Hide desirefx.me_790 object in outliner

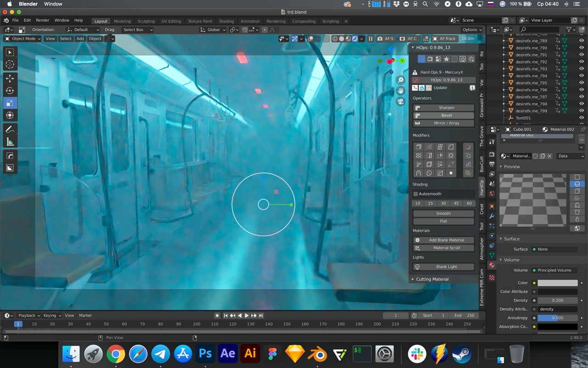pyautogui.click(x=582, y=48)
